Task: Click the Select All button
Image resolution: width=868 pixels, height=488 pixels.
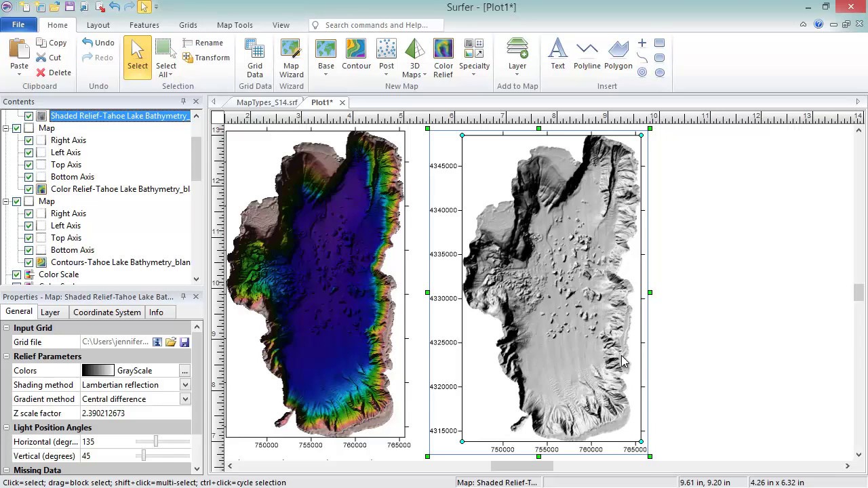Action: pyautogui.click(x=166, y=58)
